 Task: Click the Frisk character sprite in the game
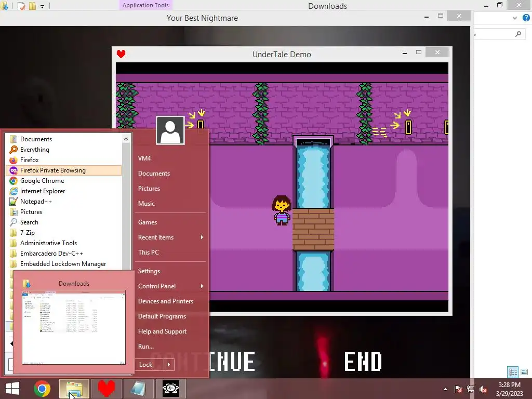[x=281, y=210]
